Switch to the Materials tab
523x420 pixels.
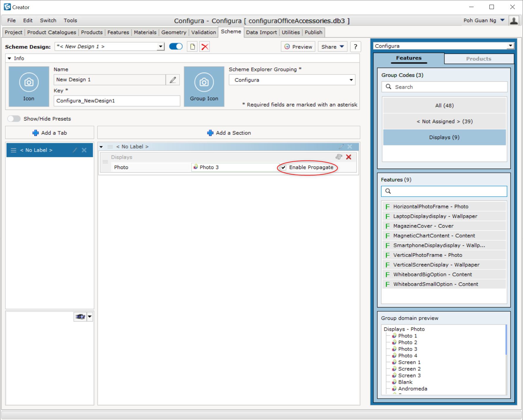click(x=145, y=32)
